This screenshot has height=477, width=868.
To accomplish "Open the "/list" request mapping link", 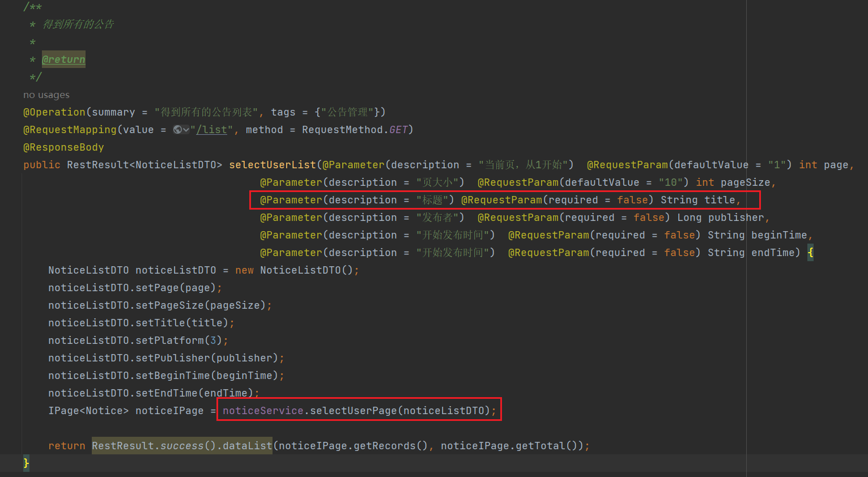I will coord(212,130).
